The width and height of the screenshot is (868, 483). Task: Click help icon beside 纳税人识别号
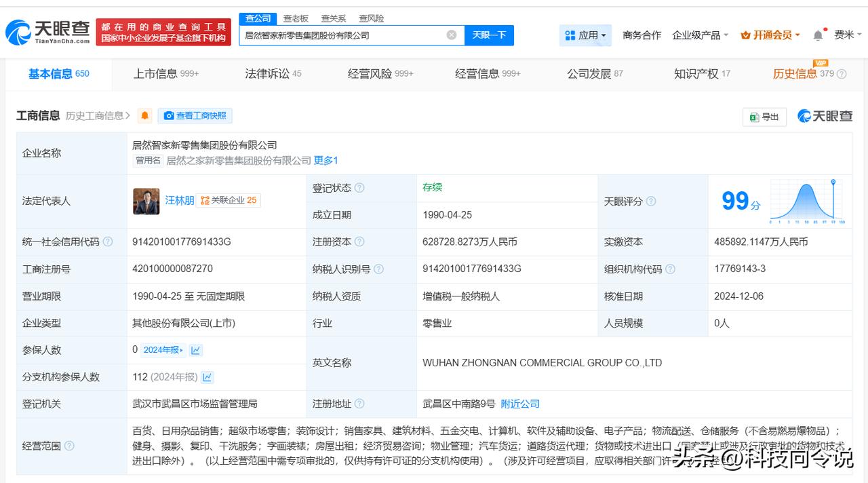pyautogui.click(x=379, y=269)
